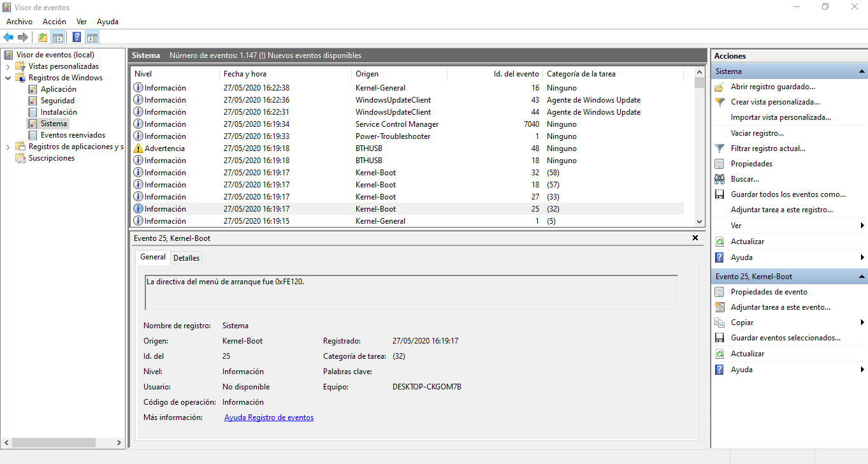This screenshot has height=464, width=868.
Task: Click the filter icon for Filtrar registro actual
Action: coord(720,149)
